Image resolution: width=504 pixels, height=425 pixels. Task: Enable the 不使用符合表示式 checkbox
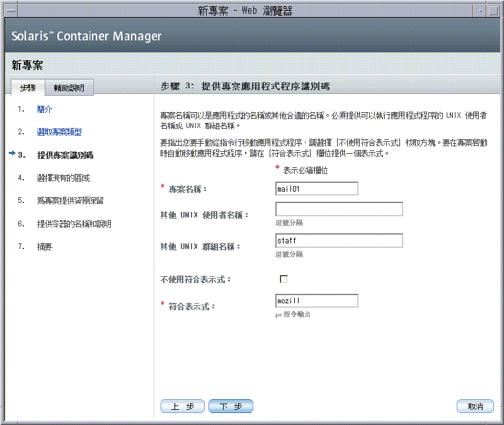[283, 279]
